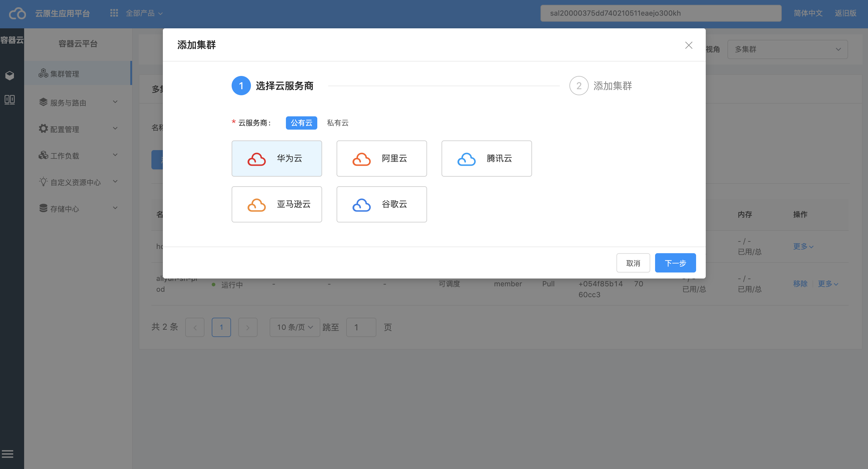Click the 自定义资源中心 lightbulb icon

coord(43,182)
